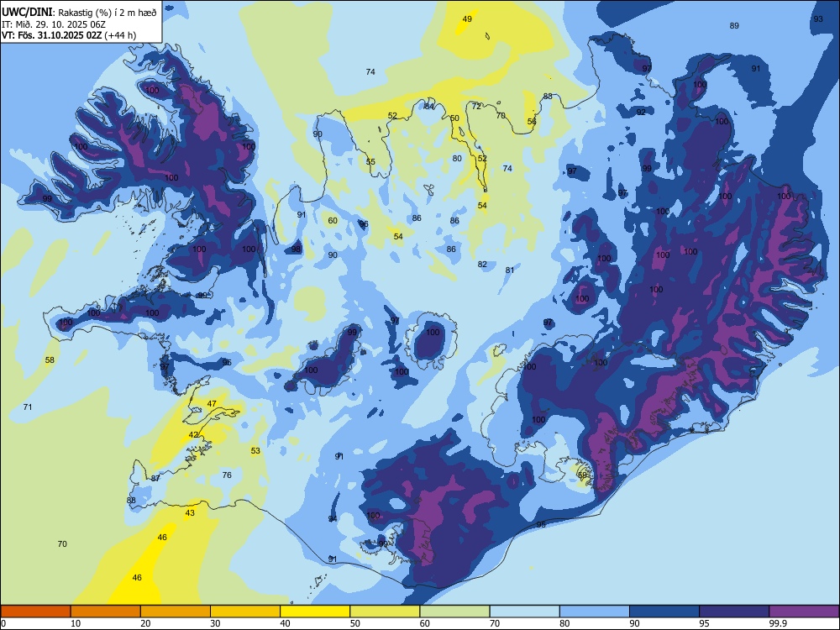Screen dimensions: 840x630
Task: Click the humidity value 92 on the map
Action: [641, 113]
